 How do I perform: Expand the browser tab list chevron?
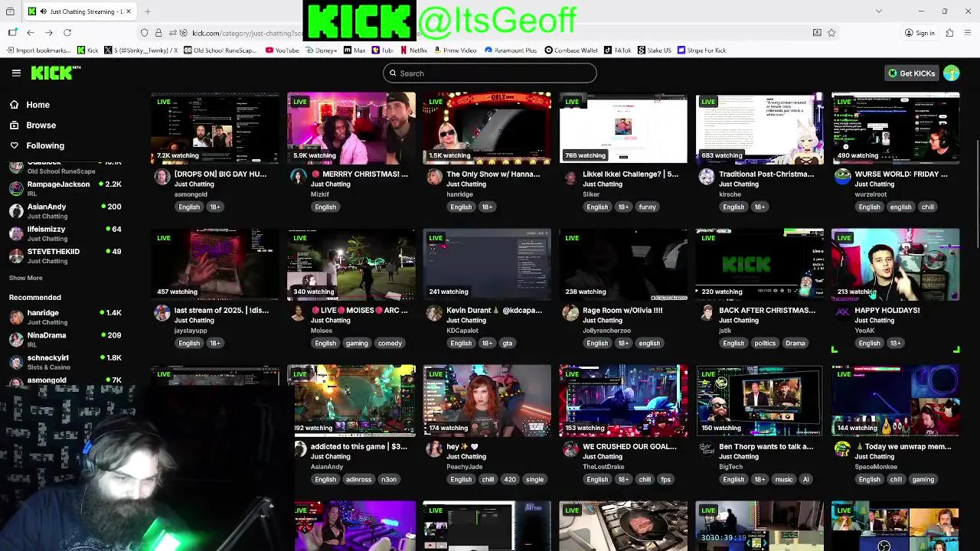tap(878, 11)
